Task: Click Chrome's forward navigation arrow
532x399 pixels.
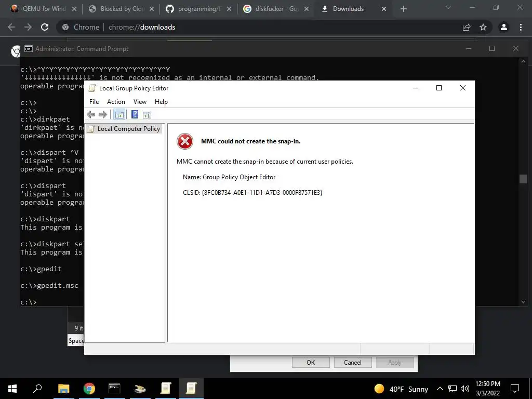Action: pos(28,27)
